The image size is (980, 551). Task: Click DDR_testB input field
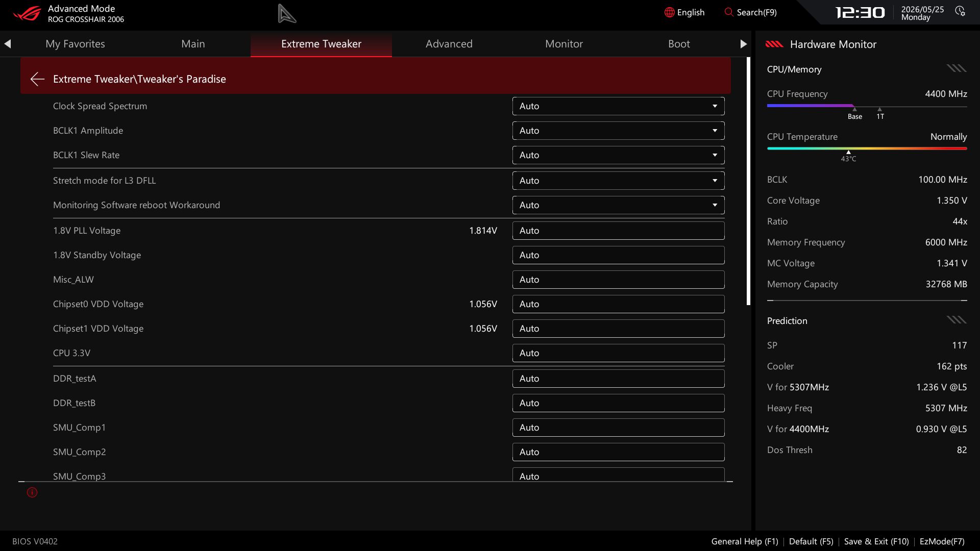[x=618, y=403]
